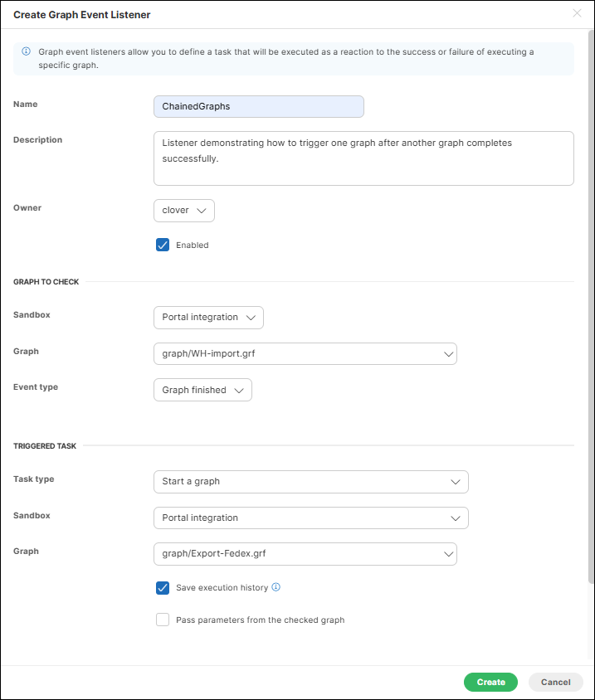
Task: Toggle the Enabled checkbox
Action: coord(163,245)
